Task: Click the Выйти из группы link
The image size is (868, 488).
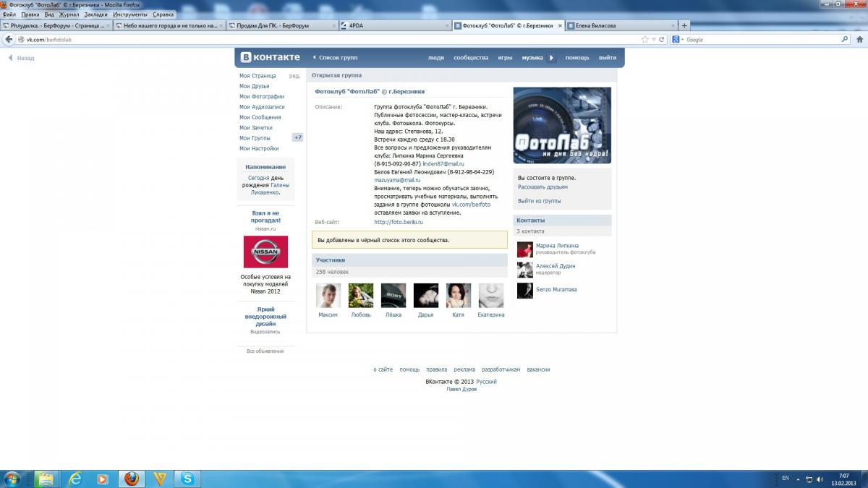Action: (539, 201)
